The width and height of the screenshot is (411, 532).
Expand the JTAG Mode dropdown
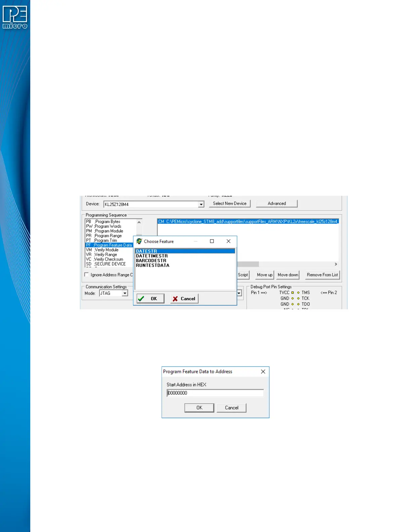125,293
